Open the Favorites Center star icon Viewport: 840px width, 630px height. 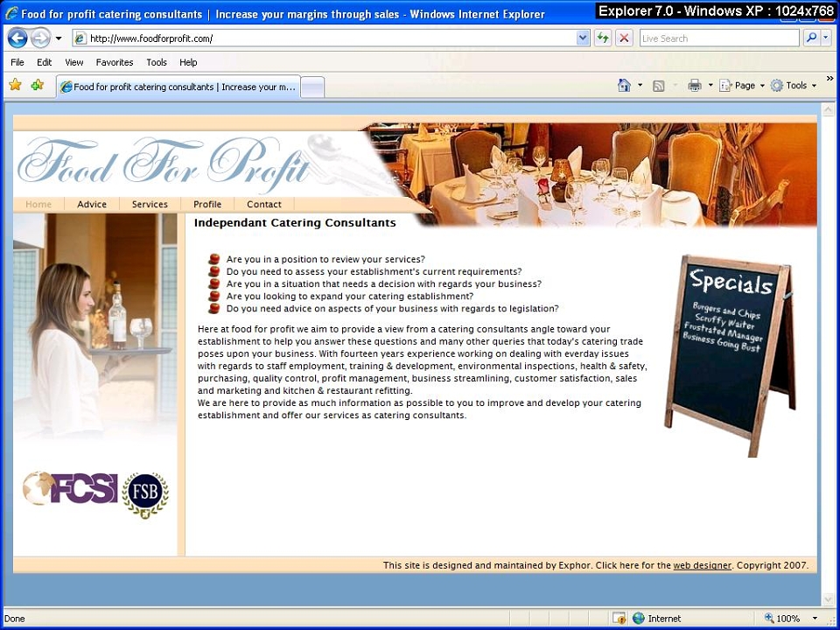coord(15,85)
